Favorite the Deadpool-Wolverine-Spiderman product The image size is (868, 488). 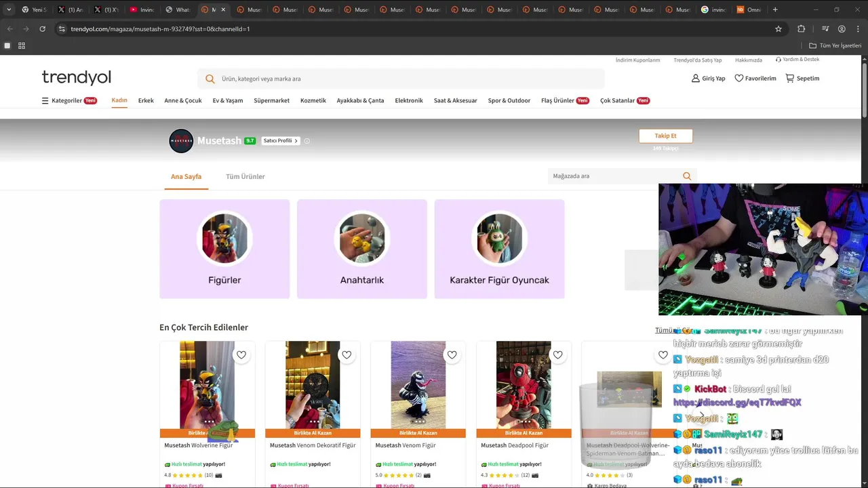663,354
